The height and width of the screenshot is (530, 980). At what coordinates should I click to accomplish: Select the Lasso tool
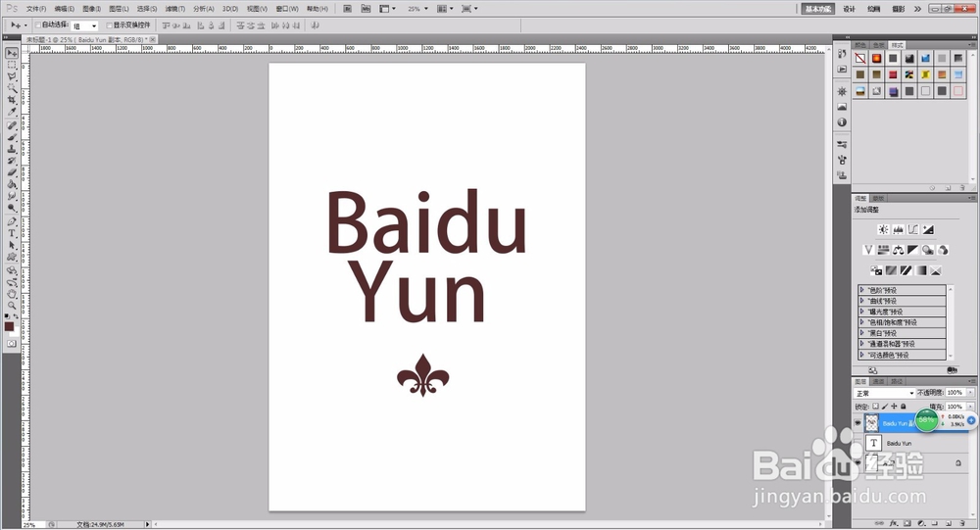pyautogui.click(x=12, y=76)
